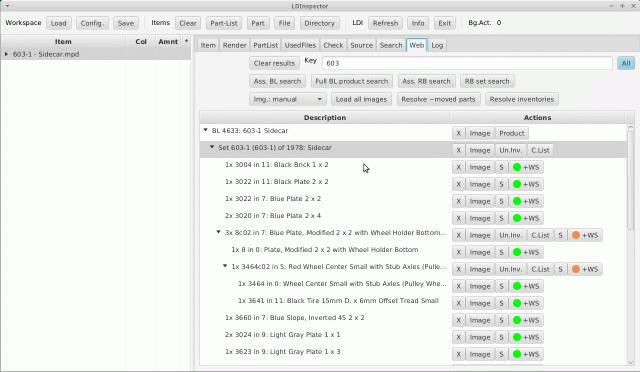Click Un.Inv. button for Set 603-1 row
The image size is (640, 372).
tap(511, 150)
